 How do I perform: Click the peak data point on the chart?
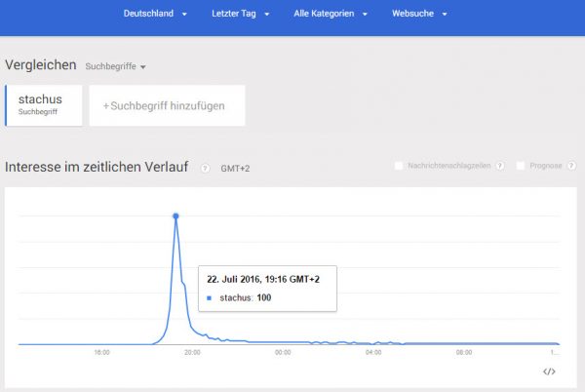click(x=175, y=216)
